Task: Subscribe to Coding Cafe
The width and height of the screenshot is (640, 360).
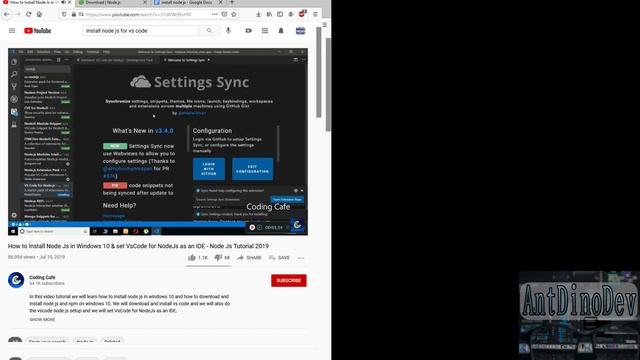Action: pyautogui.click(x=289, y=280)
